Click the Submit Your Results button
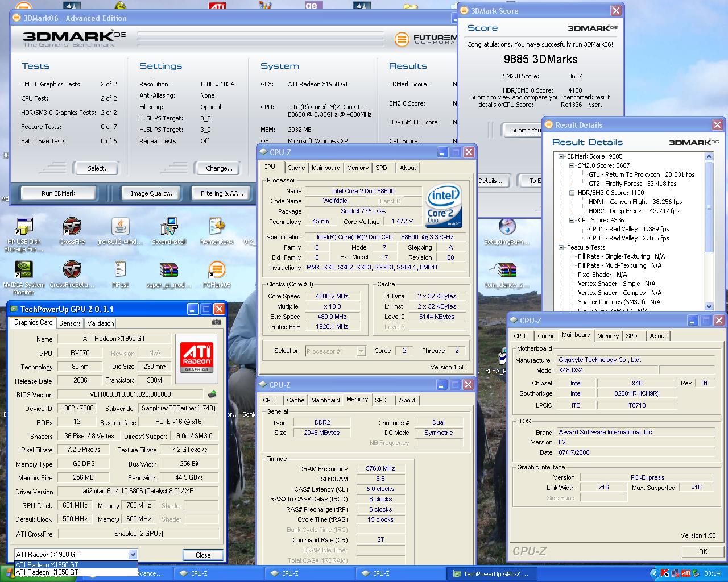The image size is (728, 582). [522, 130]
